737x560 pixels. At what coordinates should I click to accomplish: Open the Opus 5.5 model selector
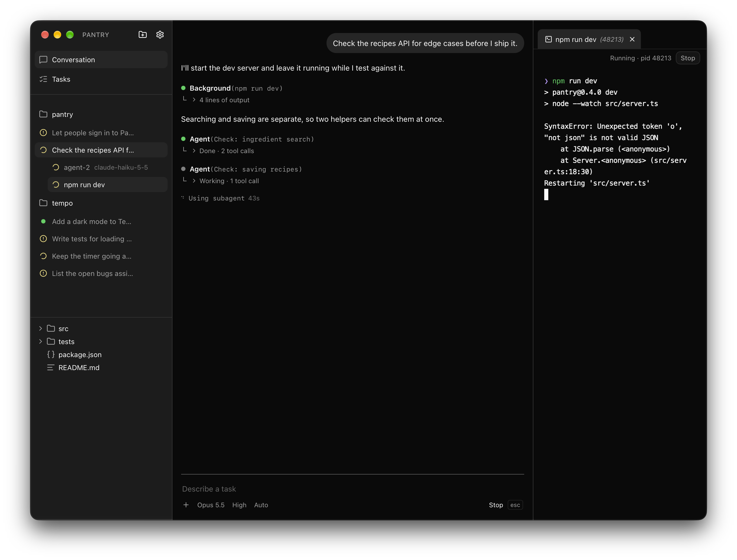tap(211, 505)
